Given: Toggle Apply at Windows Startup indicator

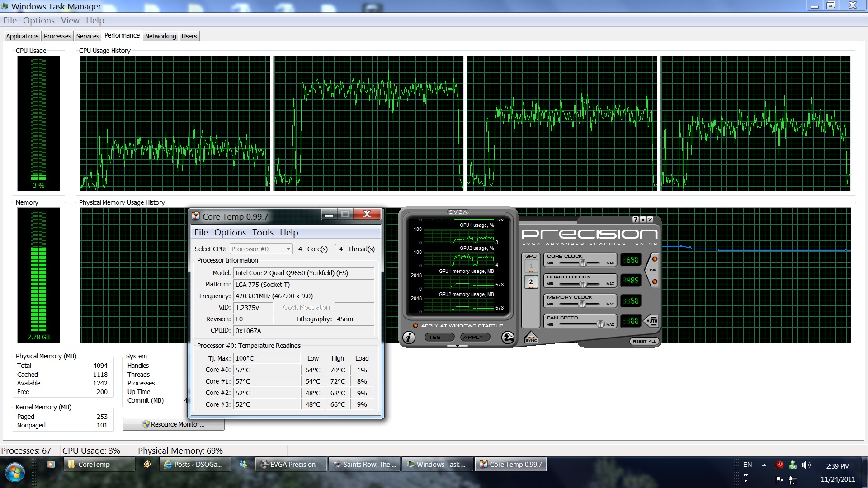Looking at the screenshot, I should coord(415,325).
